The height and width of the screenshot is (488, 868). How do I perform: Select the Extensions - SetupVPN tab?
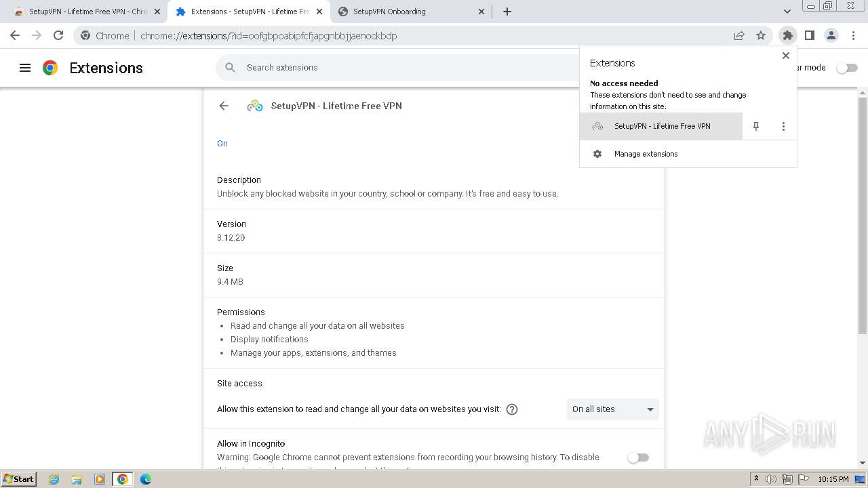[248, 12]
